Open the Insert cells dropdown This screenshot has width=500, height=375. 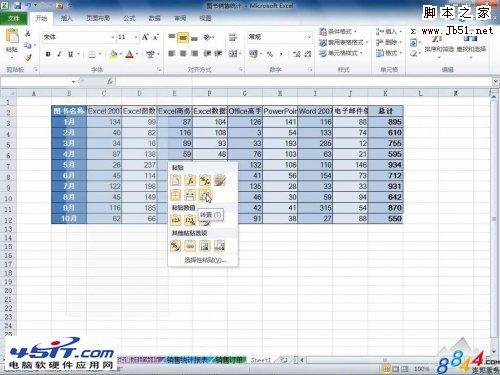389,32
